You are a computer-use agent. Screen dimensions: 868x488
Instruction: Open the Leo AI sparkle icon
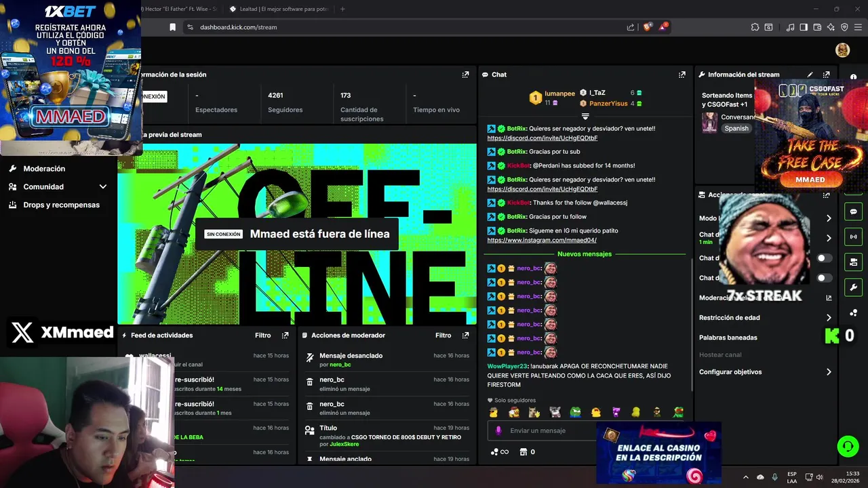tap(831, 27)
